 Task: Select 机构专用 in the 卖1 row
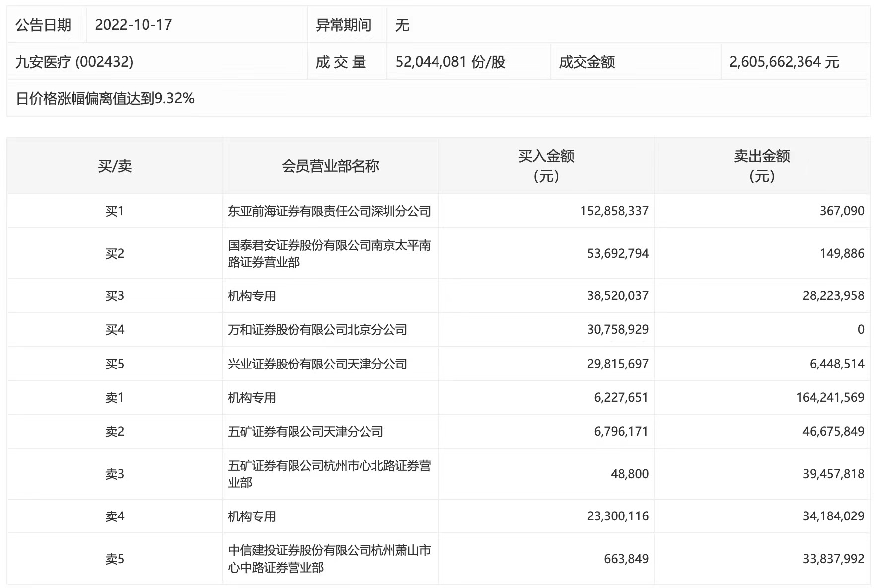click(x=252, y=397)
